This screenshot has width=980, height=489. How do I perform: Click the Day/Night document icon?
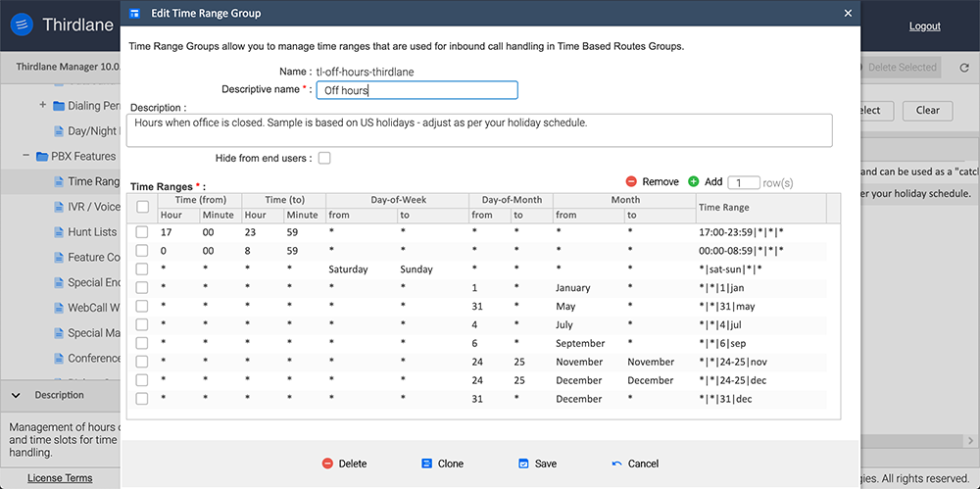click(x=59, y=131)
